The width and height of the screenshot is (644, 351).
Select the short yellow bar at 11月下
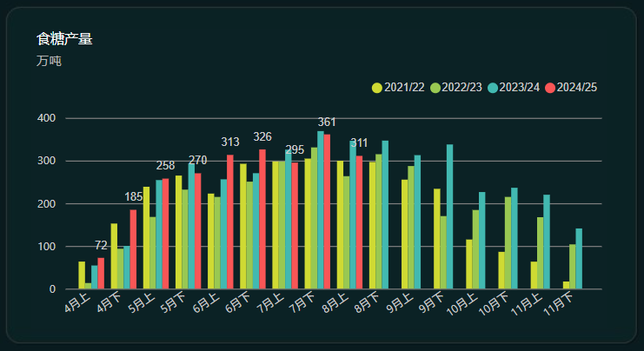pyautogui.click(x=566, y=285)
